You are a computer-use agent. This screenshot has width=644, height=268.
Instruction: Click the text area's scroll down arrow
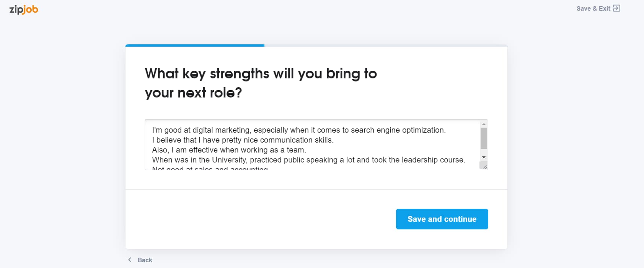(x=484, y=158)
